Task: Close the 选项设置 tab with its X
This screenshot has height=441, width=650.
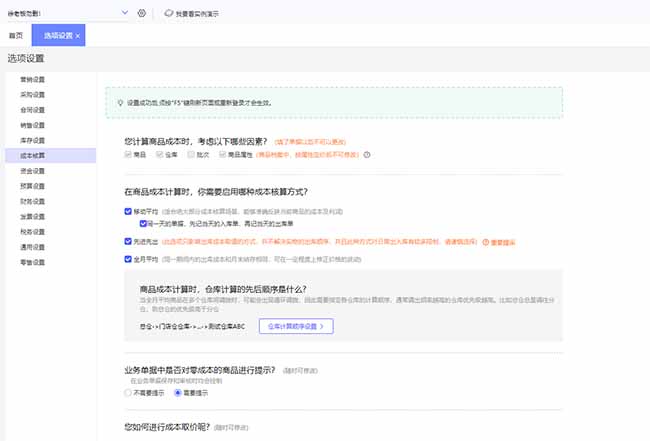Action: click(79, 36)
